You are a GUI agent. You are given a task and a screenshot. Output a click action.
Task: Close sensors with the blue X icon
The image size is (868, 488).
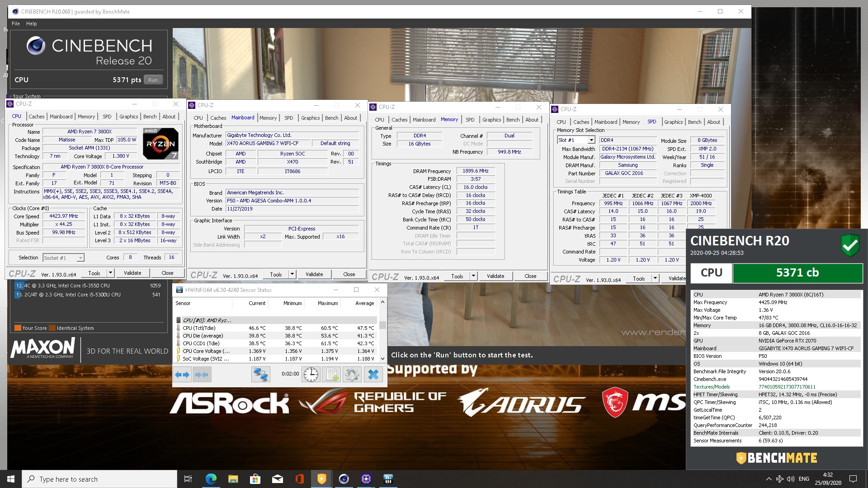click(373, 375)
